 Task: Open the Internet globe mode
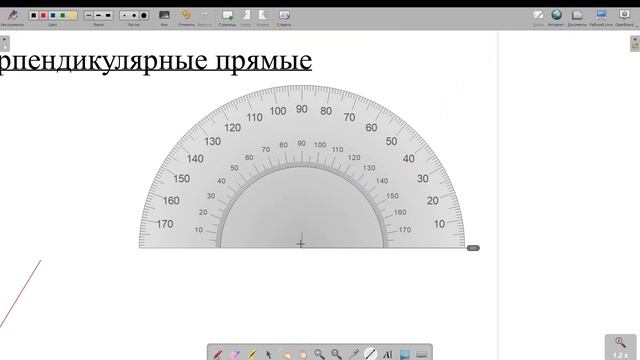(556, 15)
